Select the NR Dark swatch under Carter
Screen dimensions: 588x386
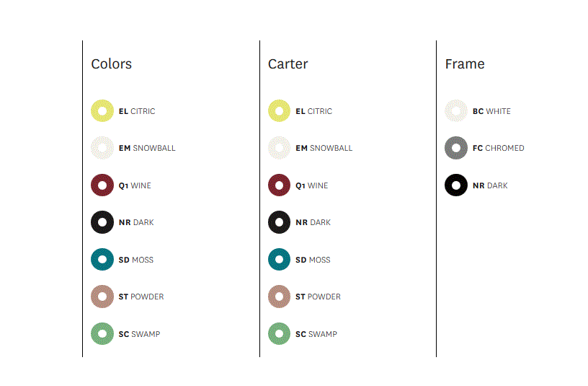tap(279, 222)
